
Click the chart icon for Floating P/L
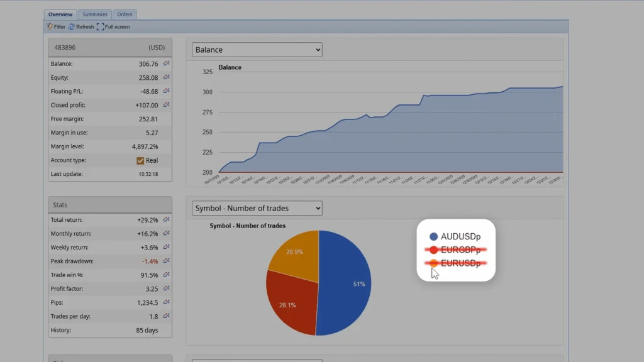166,91
